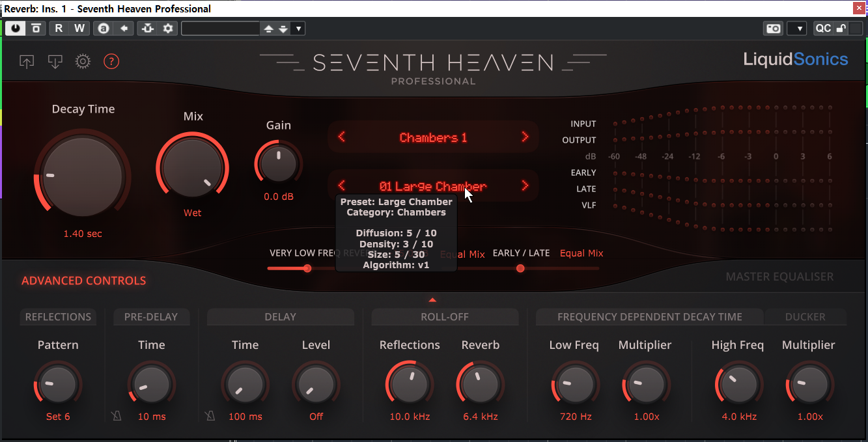The height and width of the screenshot is (442, 868).
Task: Select previous preset left of 01 Large Chamber
Action: coord(342,186)
